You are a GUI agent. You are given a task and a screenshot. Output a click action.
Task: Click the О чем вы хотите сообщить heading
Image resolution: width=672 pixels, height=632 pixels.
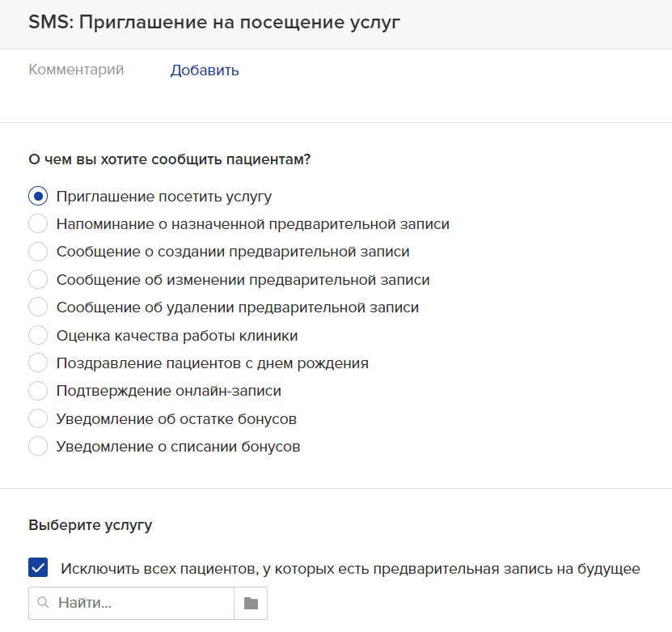[169, 159]
